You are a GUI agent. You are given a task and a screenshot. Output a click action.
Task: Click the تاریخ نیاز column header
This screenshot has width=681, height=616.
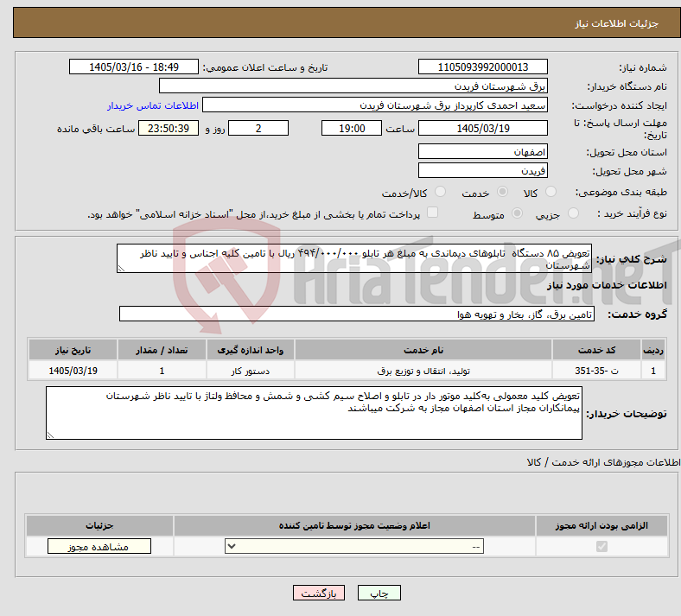(x=73, y=350)
